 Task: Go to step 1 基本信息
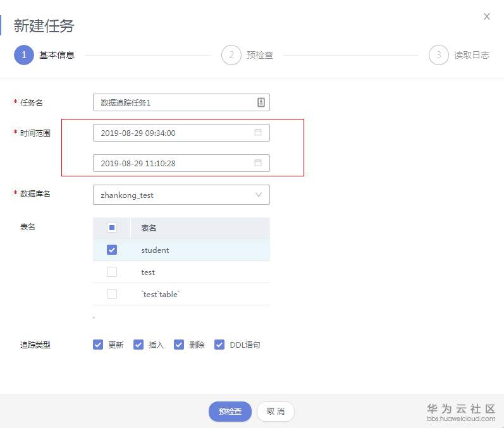(44, 55)
